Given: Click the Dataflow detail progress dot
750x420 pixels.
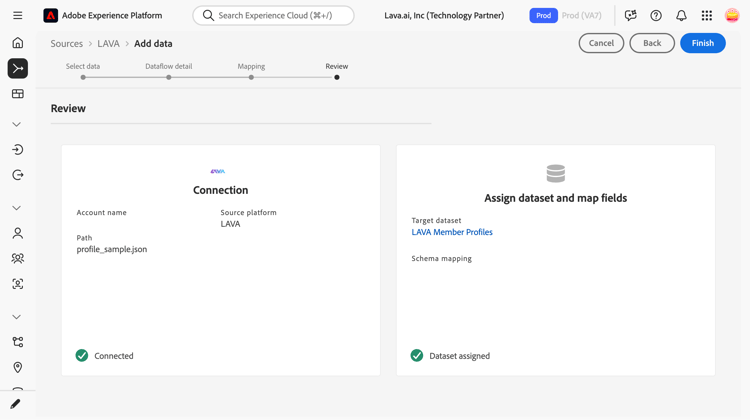Looking at the screenshot, I should pyautogui.click(x=169, y=77).
